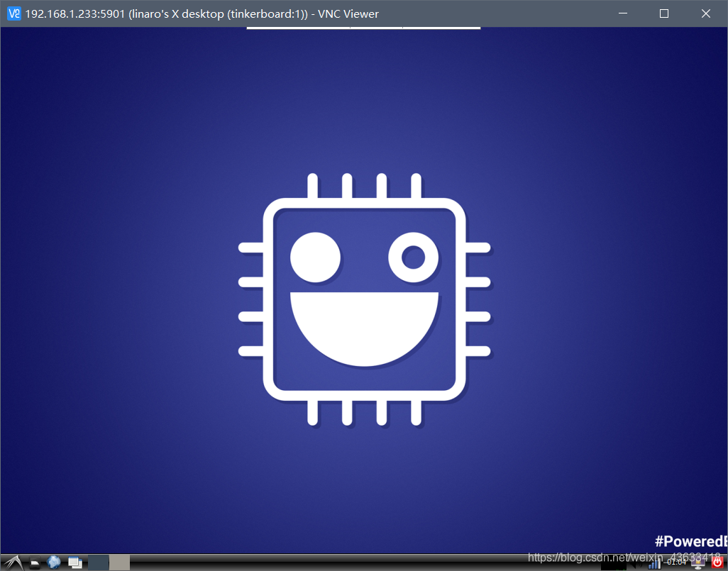Click the screen lock monitor icon
Viewport: 728px width, 571px height.
click(697, 562)
